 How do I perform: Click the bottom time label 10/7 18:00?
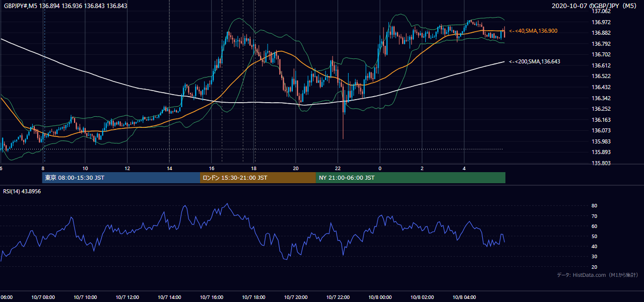coord(253,297)
